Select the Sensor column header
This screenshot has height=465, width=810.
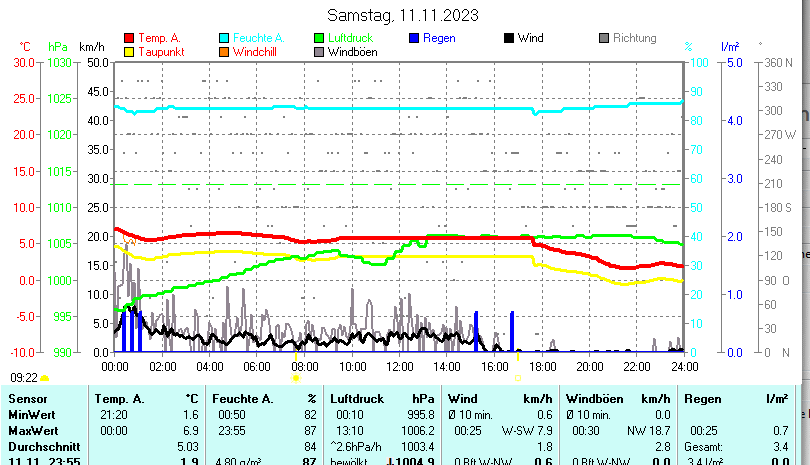pos(28,399)
